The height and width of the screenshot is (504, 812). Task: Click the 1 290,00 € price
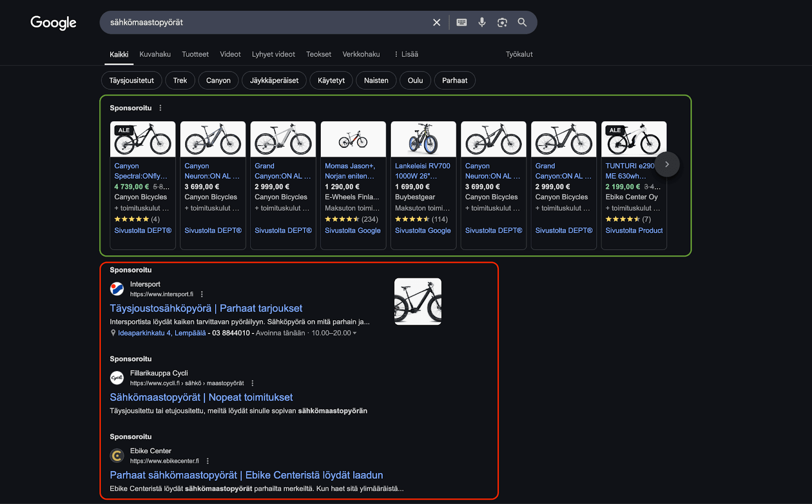pyautogui.click(x=342, y=187)
